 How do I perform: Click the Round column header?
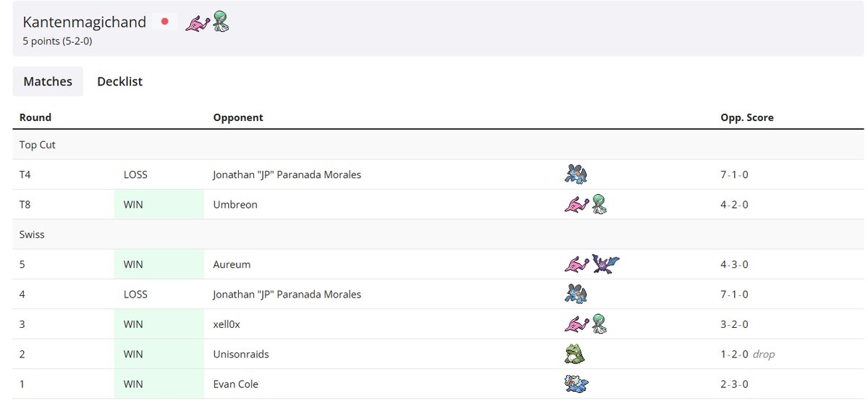(x=35, y=117)
